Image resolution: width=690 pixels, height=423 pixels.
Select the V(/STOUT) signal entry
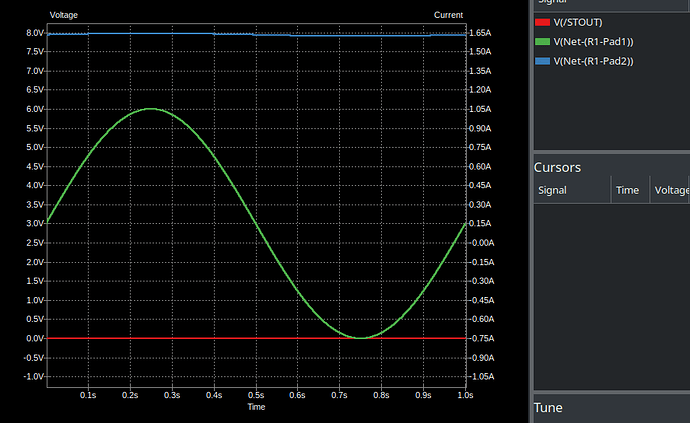577,22
